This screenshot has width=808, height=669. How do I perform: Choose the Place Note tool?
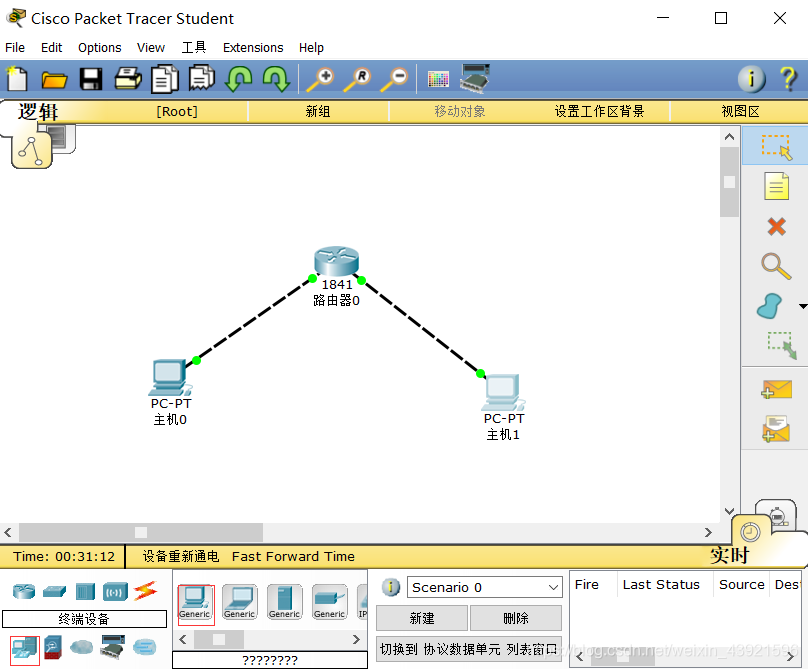coord(776,186)
